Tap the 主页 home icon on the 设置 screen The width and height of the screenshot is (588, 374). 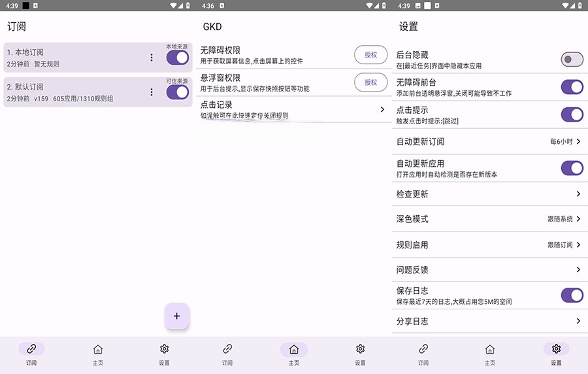(x=490, y=349)
